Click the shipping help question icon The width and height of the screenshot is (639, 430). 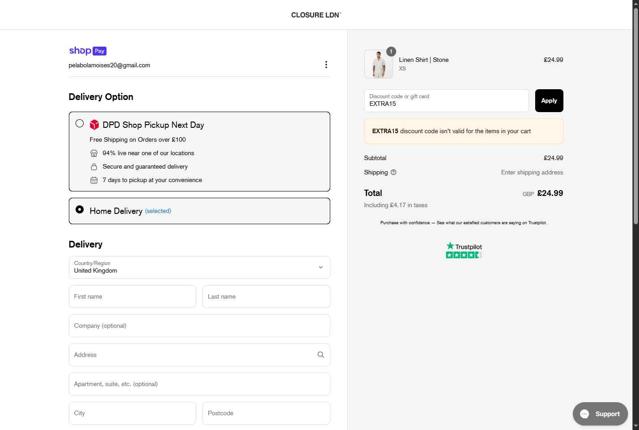[x=393, y=172]
